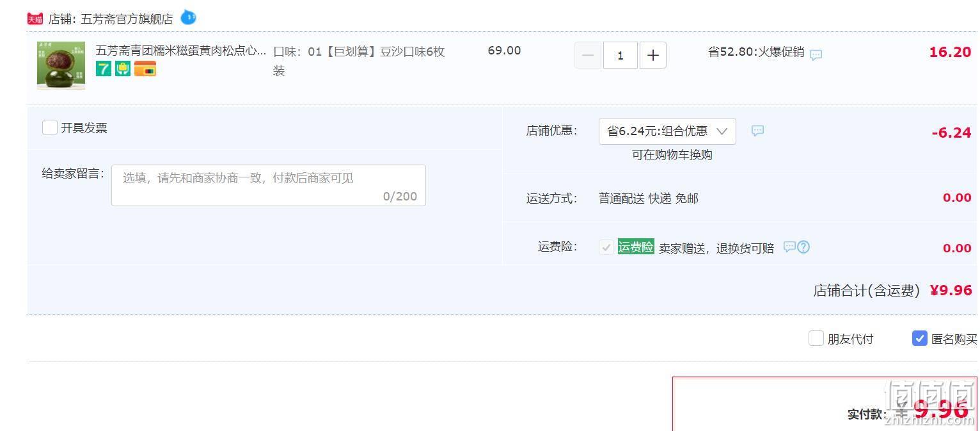Click the 0/200 character counter
Image resolution: width=980 pixels, height=431 pixels.
click(400, 197)
